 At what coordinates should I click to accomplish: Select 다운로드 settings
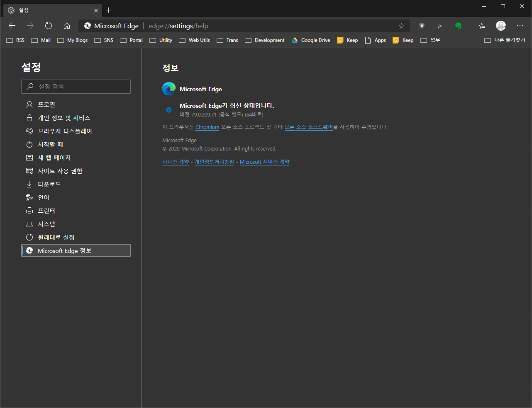coord(76,184)
